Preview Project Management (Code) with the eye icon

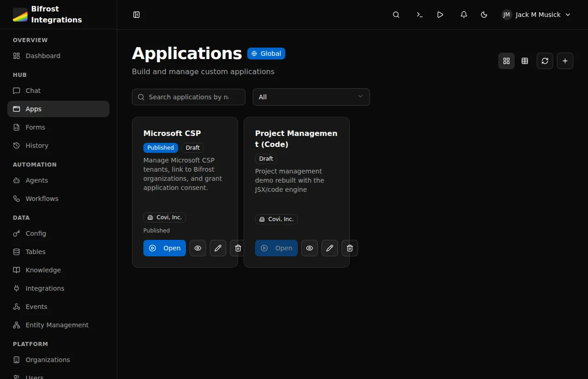tap(309, 248)
